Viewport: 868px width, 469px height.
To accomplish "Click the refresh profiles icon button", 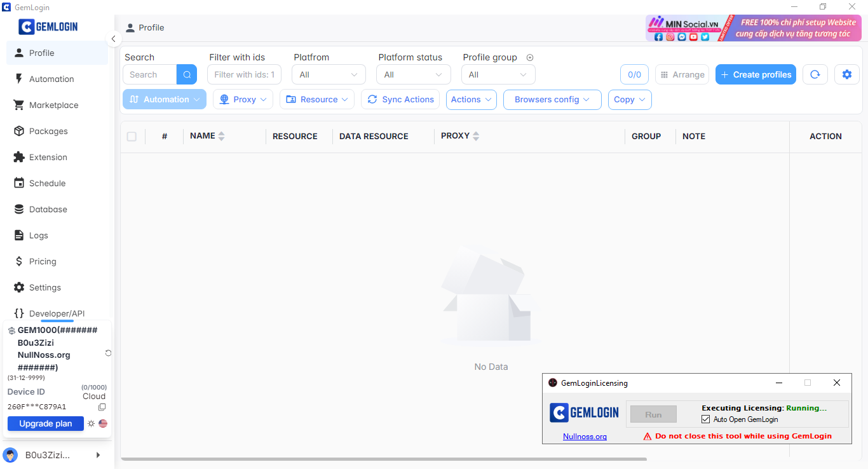I will tap(815, 74).
